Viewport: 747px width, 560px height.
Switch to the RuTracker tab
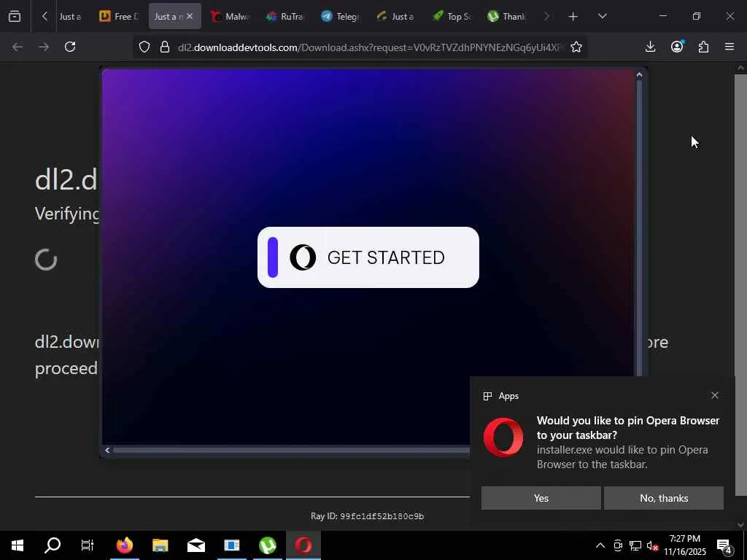point(285,16)
